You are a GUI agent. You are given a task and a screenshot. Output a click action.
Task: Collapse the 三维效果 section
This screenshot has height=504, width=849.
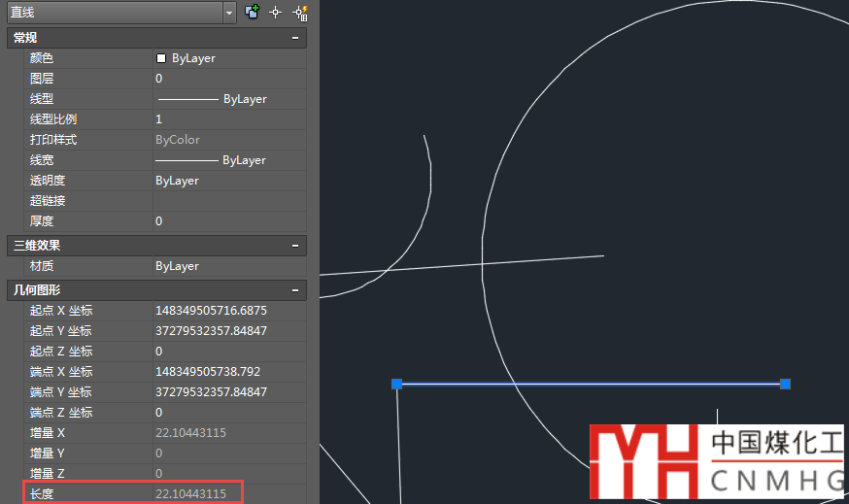click(x=294, y=246)
